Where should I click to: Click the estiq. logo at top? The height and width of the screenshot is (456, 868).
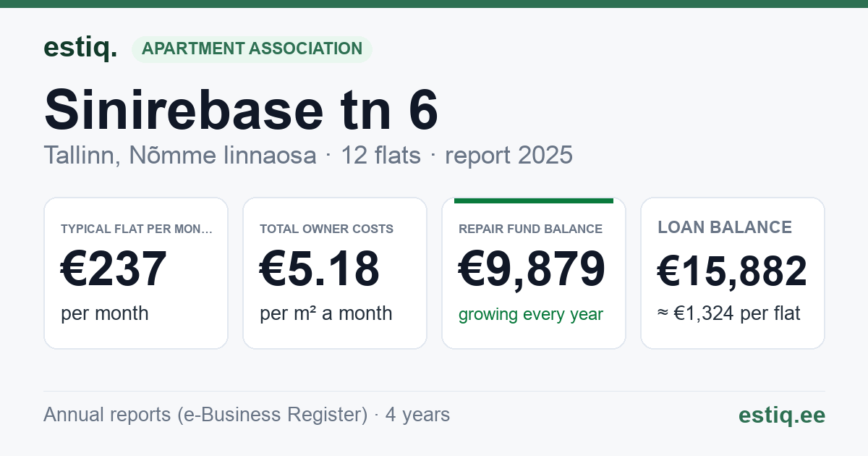pos(80,48)
